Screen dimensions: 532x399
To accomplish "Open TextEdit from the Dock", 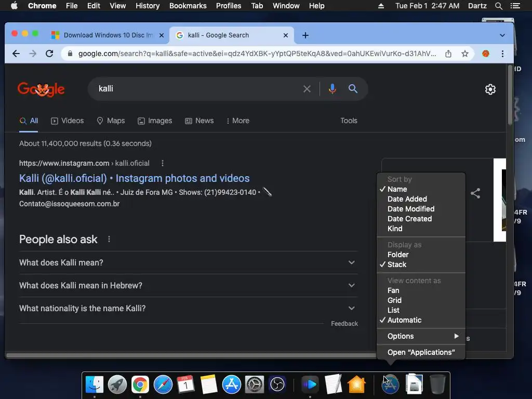I will point(333,384).
